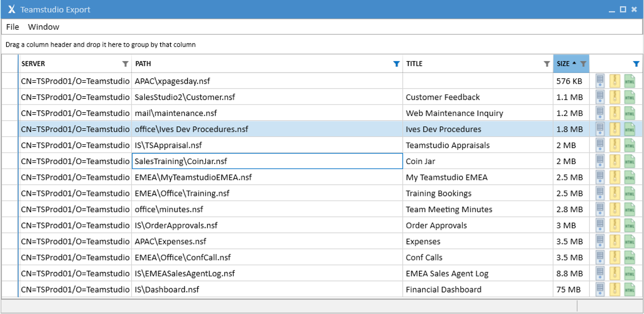The width and height of the screenshot is (644, 314).
Task: Click the Teamstudio Export application icon in titlebar
Action: (11, 9)
